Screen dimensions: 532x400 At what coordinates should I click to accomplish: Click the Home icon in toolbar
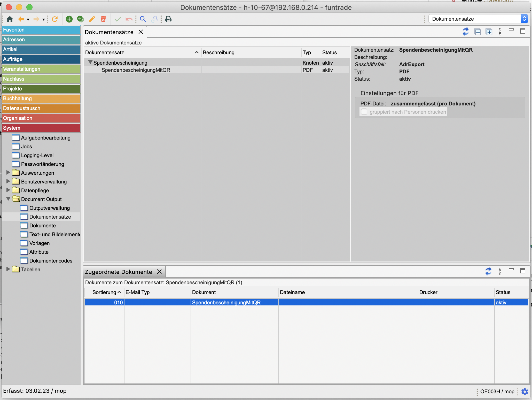tap(10, 19)
